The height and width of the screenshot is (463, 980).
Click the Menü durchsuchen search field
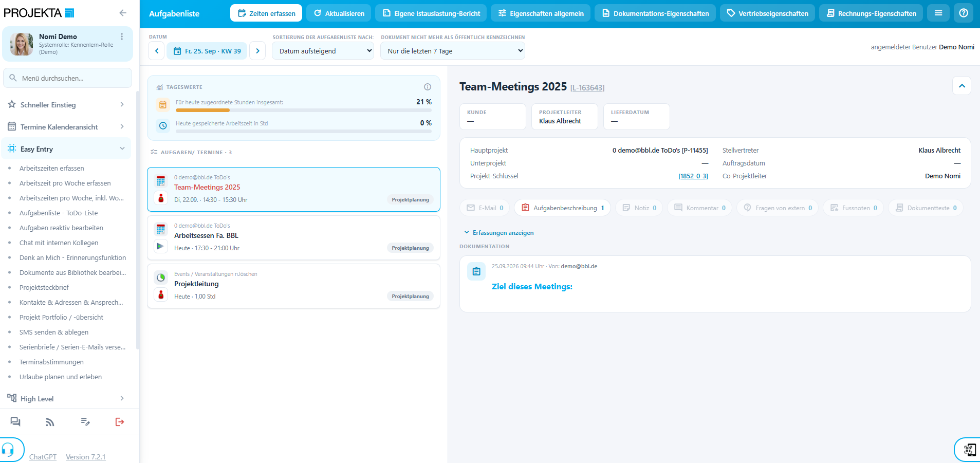67,78
